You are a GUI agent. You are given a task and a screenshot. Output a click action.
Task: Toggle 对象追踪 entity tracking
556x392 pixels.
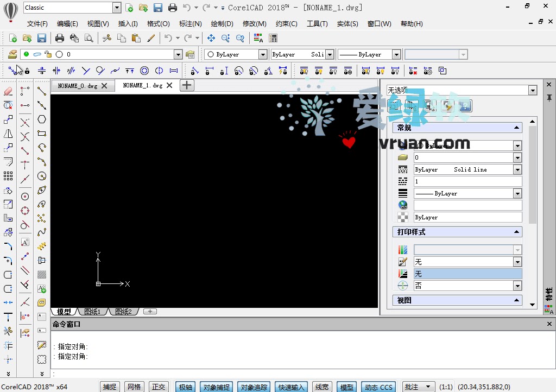254,387
